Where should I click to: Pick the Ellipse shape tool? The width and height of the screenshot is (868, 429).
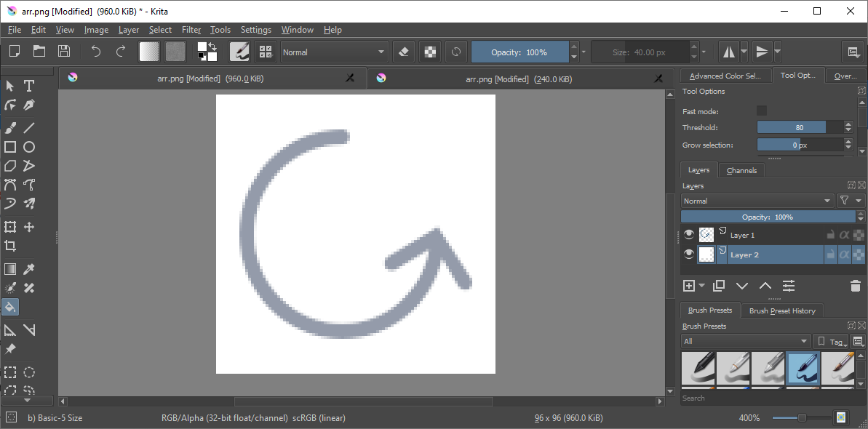pos(29,147)
